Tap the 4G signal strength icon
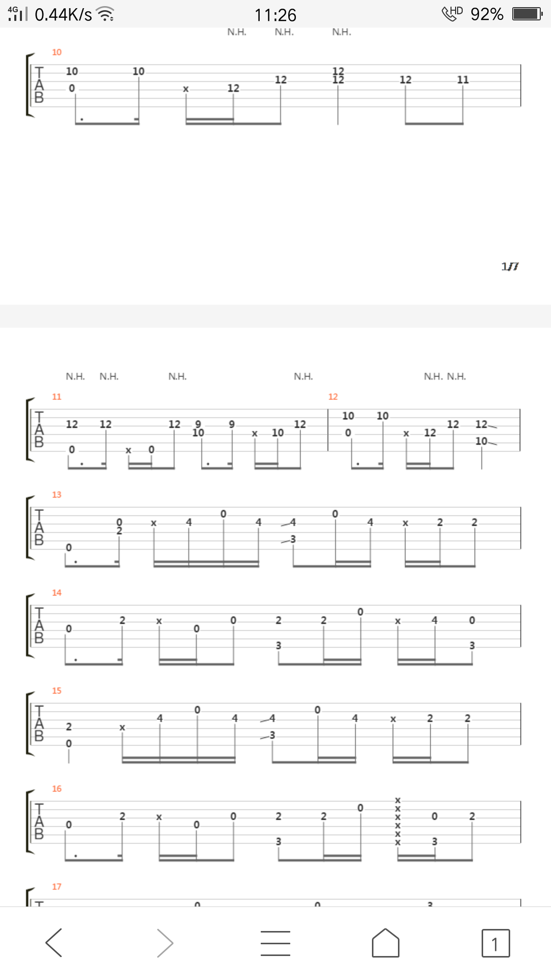551x980 pixels. click(x=17, y=14)
